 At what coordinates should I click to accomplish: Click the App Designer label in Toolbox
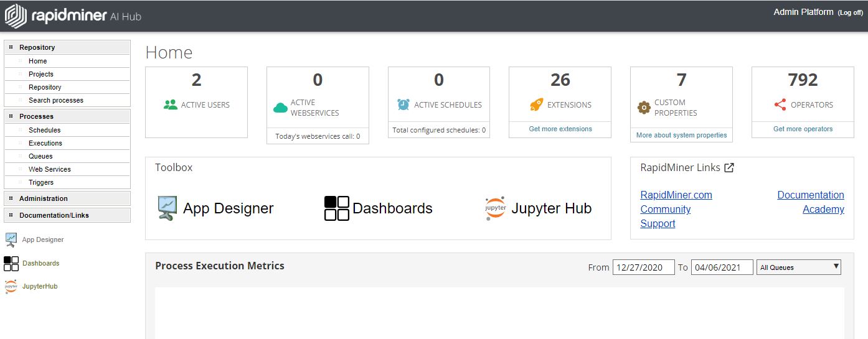229,208
